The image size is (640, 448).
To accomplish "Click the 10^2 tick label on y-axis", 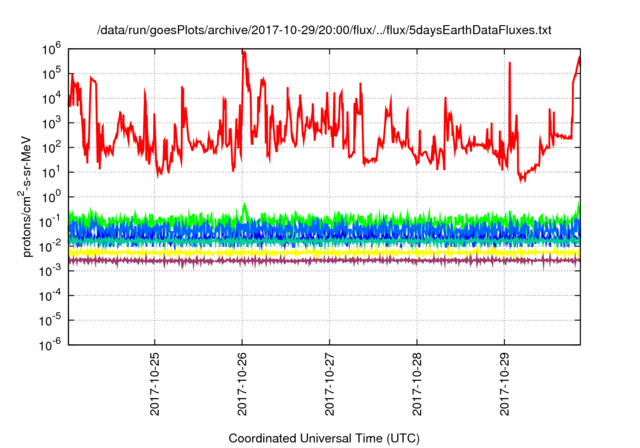I will pyautogui.click(x=51, y=148).
